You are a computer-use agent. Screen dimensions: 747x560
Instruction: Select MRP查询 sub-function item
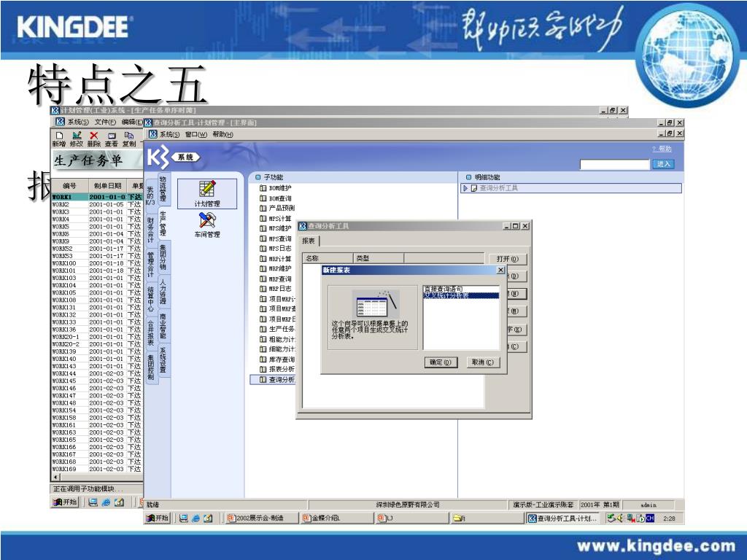tap(275, 279)
